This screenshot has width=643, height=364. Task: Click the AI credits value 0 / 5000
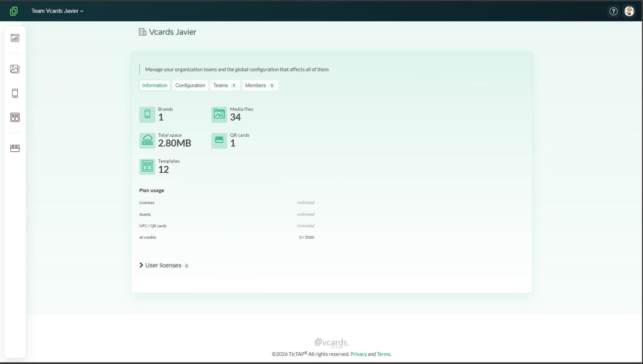307,237
